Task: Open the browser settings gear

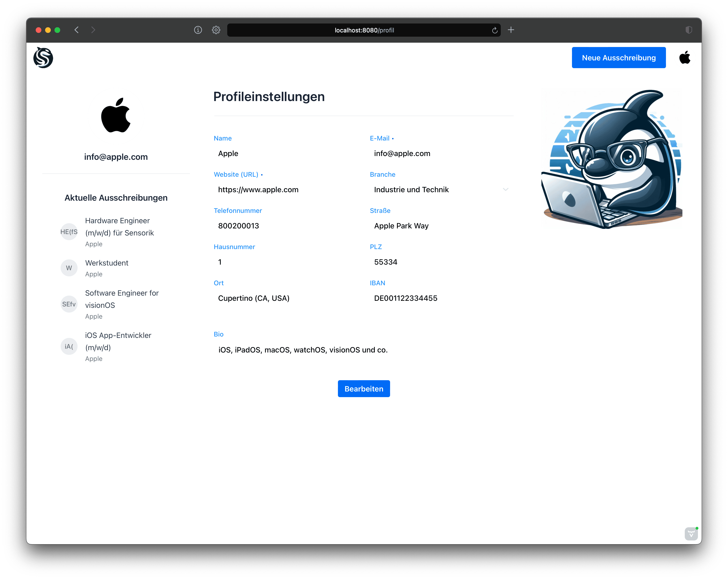Action: [x=216, y=30]
